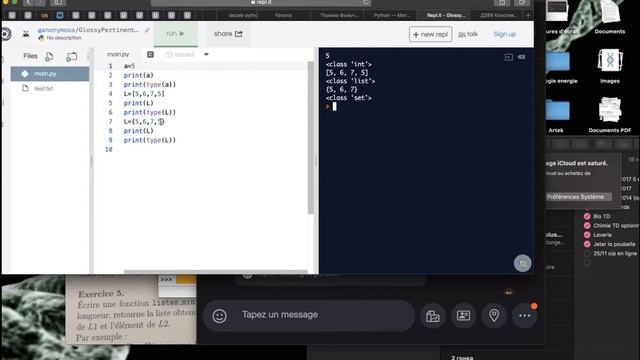This screenshot has width=640, height=360.
Task: Open the saved history dropdown arrow
Action: click(206, 54)
